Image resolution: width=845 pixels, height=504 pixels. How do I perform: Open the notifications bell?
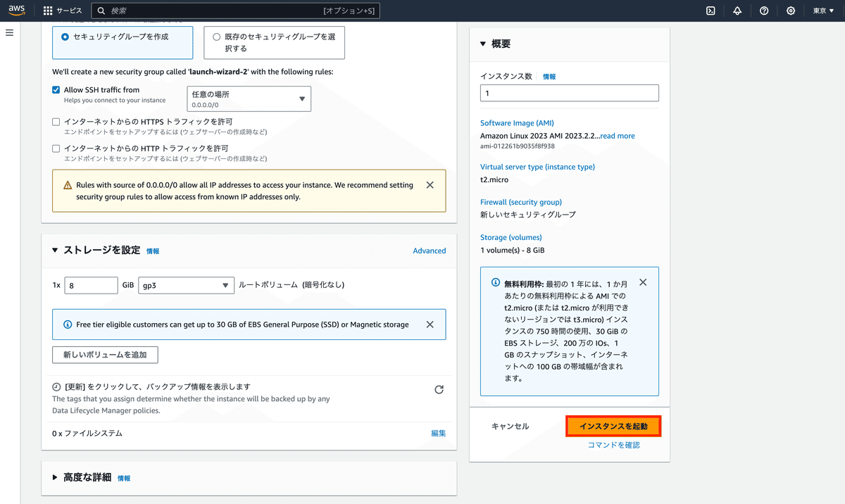coord(737,11)
